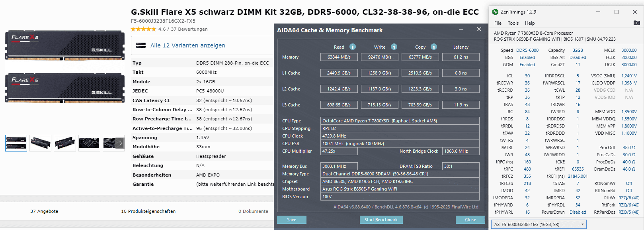Click the main G.Skill Flare X5 product image

pos(65,67)
